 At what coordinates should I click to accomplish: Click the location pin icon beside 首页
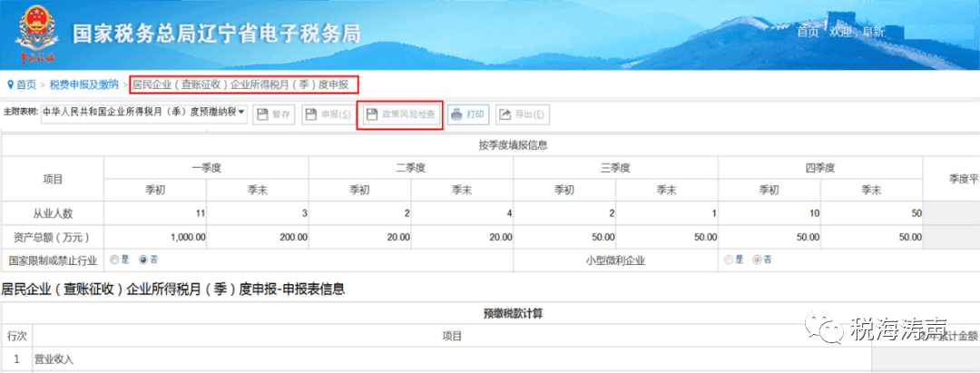(9, 84)
